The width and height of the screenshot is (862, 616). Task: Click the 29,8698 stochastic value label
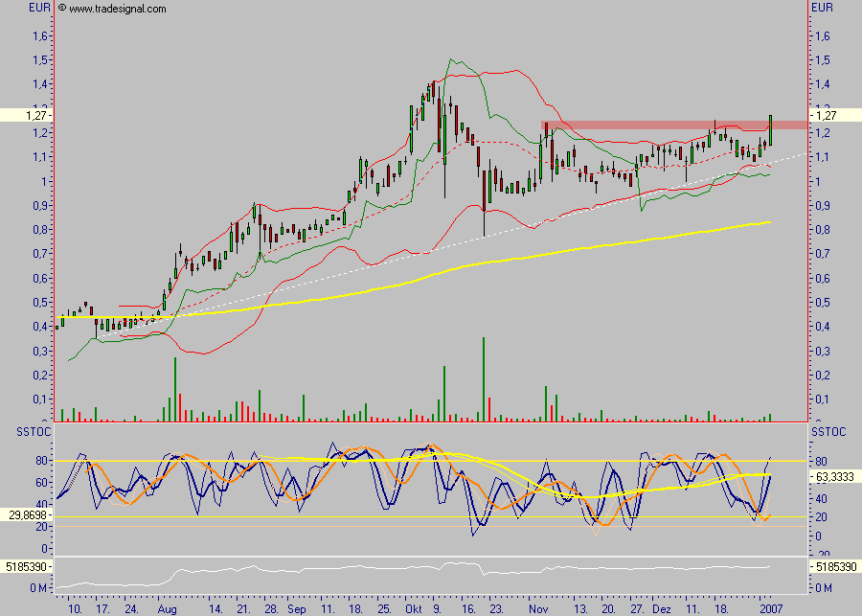coord(25,514)
